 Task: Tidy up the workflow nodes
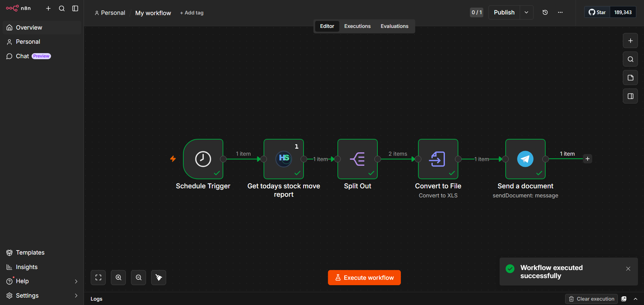click(159, 277)
